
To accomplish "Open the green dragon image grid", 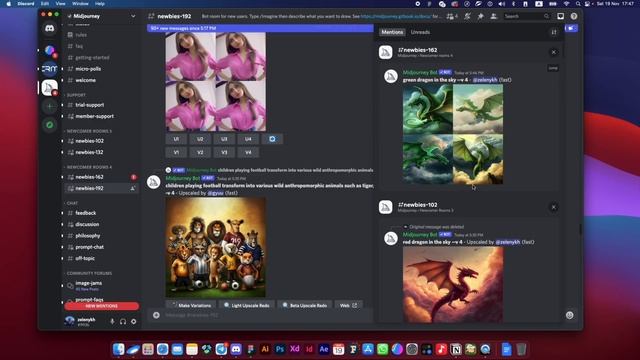I will click(x=453, y=134).
